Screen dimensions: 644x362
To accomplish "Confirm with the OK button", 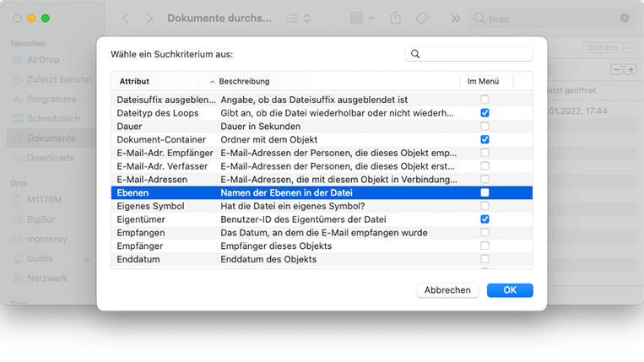I will point(510,290).
